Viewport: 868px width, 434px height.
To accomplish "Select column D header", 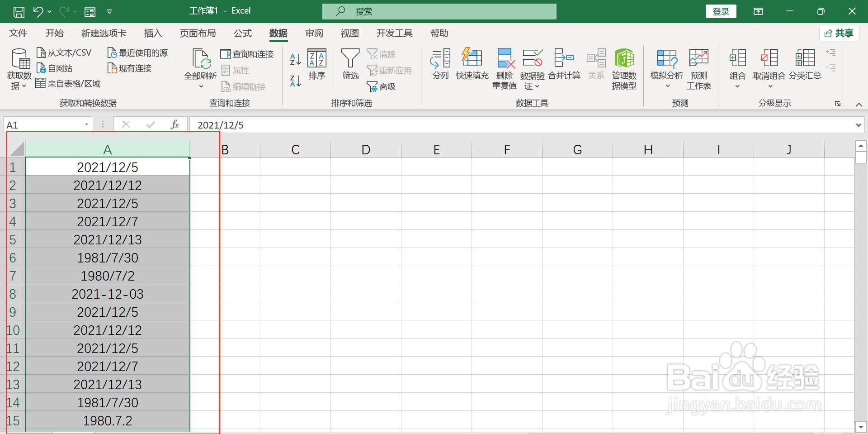I will coord(366,149).
